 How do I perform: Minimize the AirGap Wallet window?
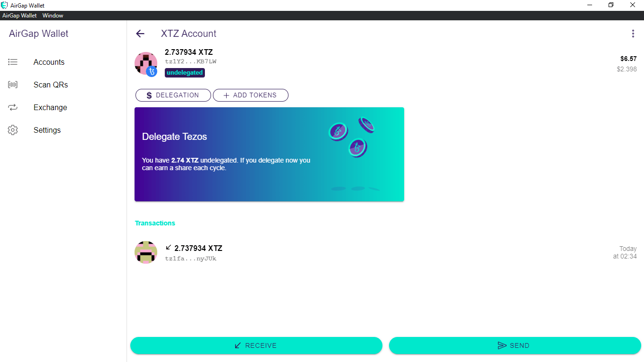click(590, 5)
